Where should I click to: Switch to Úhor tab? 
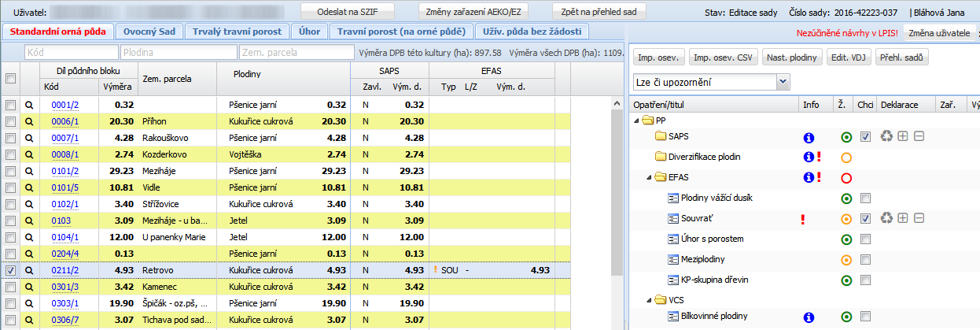pos(308,32)
